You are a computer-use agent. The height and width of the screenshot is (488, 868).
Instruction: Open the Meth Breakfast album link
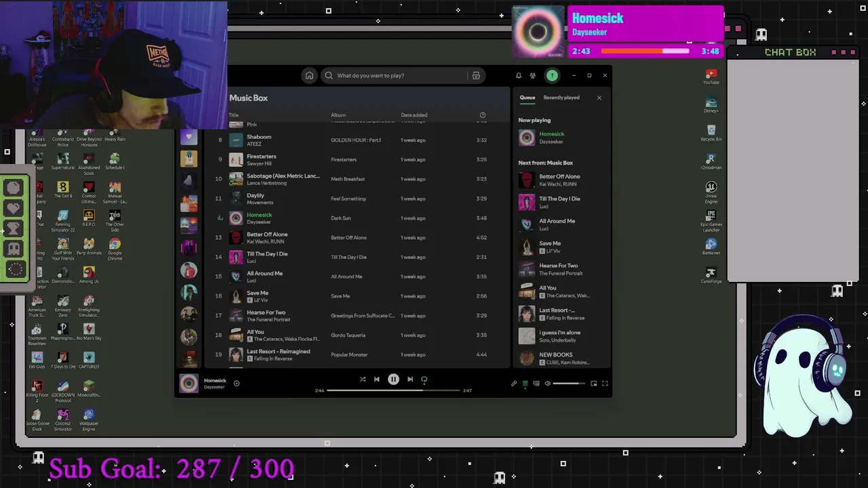[348, 179]
